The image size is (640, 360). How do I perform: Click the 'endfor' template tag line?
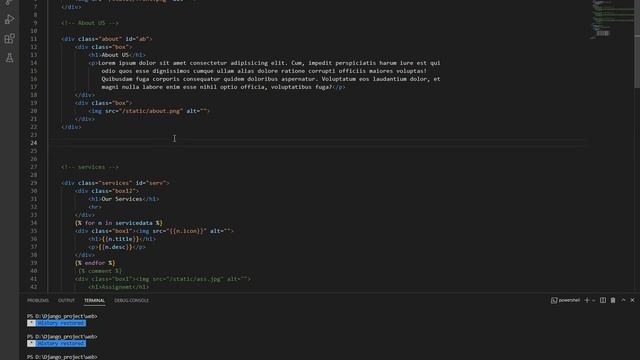95,263
